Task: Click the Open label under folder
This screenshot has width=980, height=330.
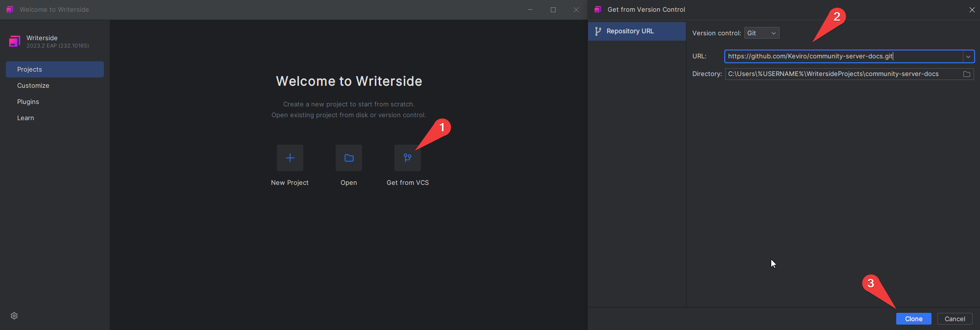Action: pyautogui.click(x=349, y=182)
